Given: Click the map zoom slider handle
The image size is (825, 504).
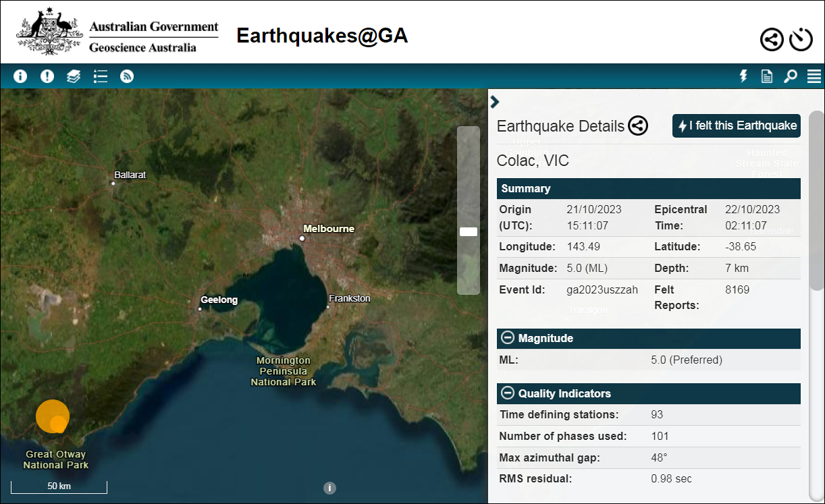Looking at the screenshot, I should click(469, 231).
